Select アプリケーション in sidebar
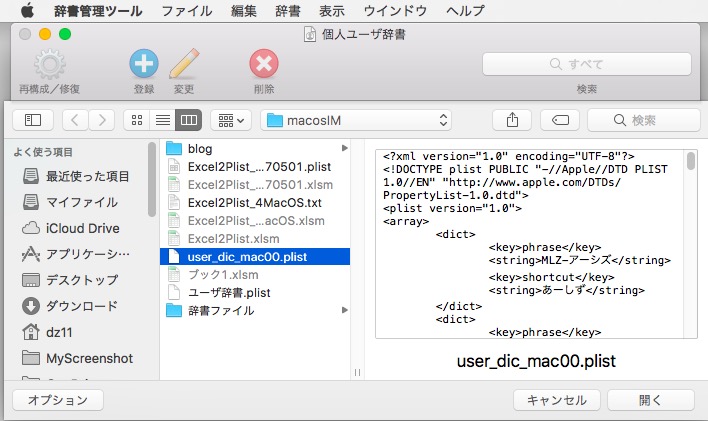 coord(76,254)
